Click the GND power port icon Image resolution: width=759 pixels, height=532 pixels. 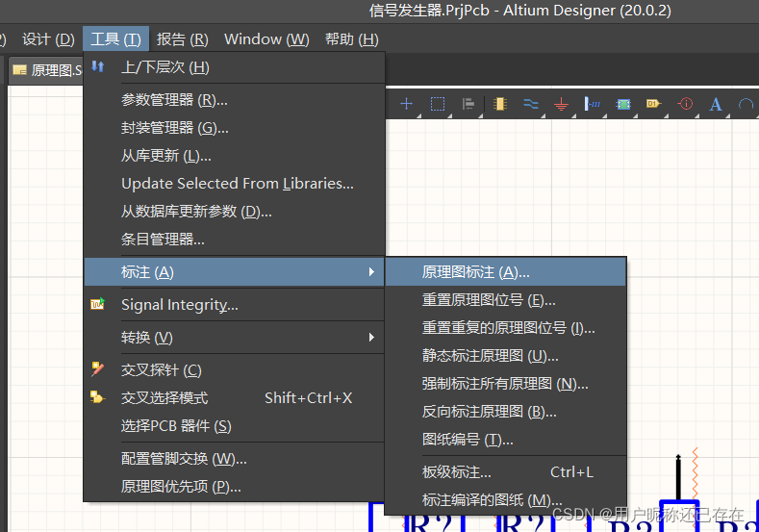pos(561,104)
